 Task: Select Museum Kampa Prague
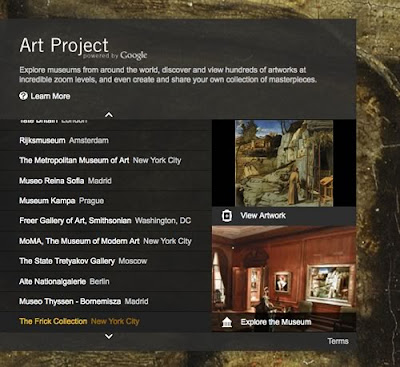click(105, 201)
